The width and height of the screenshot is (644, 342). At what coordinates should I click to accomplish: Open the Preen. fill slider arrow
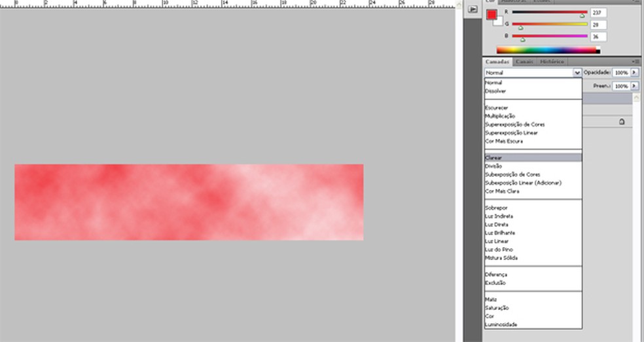coord(635,86)
